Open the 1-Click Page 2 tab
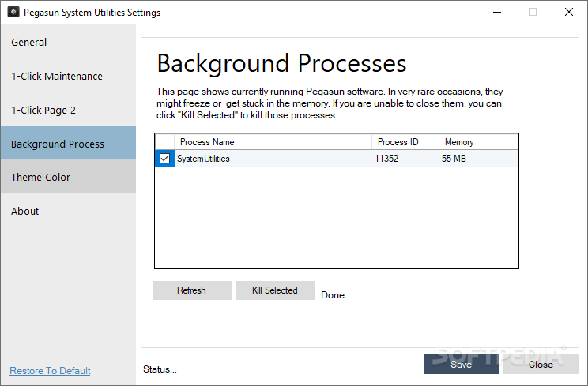Image resolution: width=588 pixels, height=386 pixels. [68, 110]
